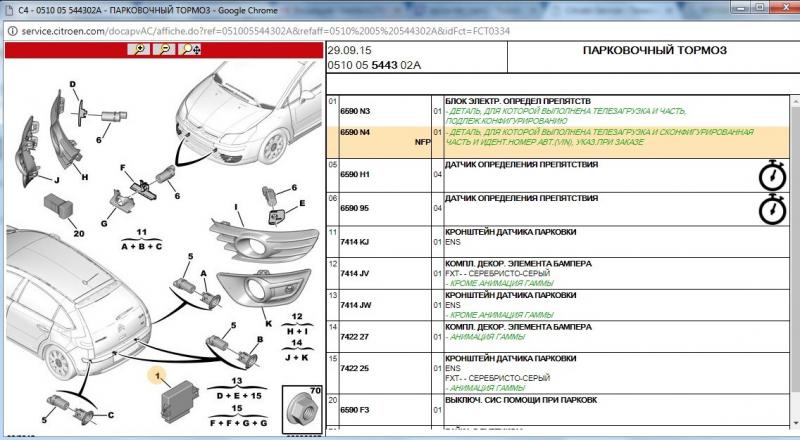Maximize the Chrome window
800x440 pixels.
click(760, 7)
